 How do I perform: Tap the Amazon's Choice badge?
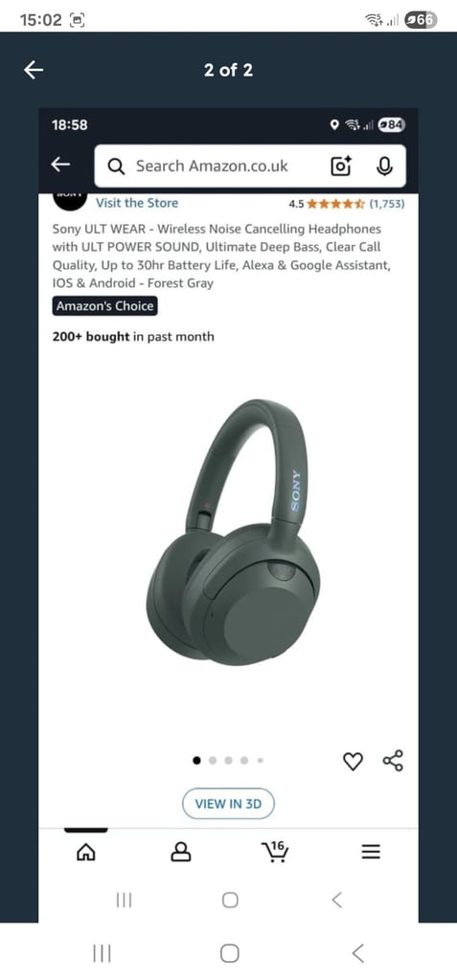[x=104, y=306]
